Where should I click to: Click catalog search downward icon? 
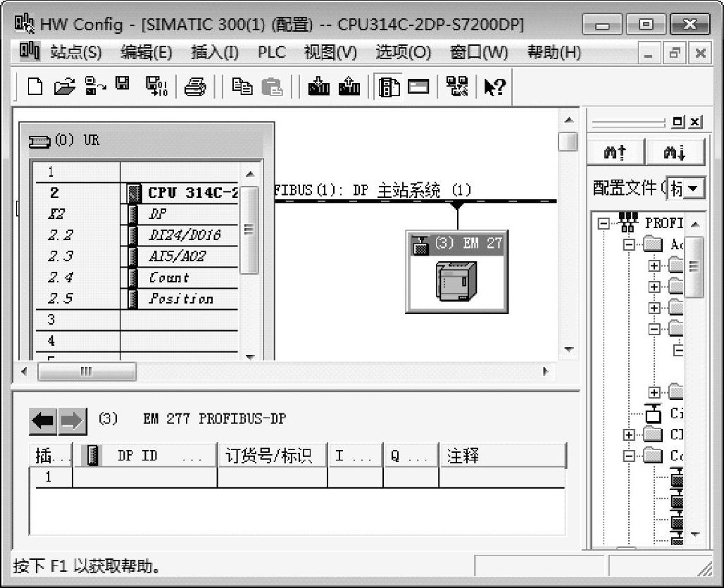click(675, 152)
